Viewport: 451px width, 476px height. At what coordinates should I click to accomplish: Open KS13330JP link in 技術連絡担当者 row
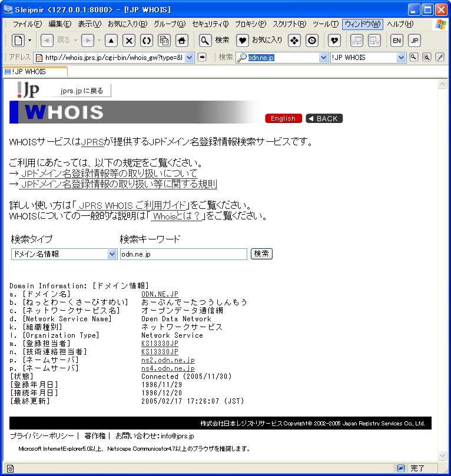160,351
